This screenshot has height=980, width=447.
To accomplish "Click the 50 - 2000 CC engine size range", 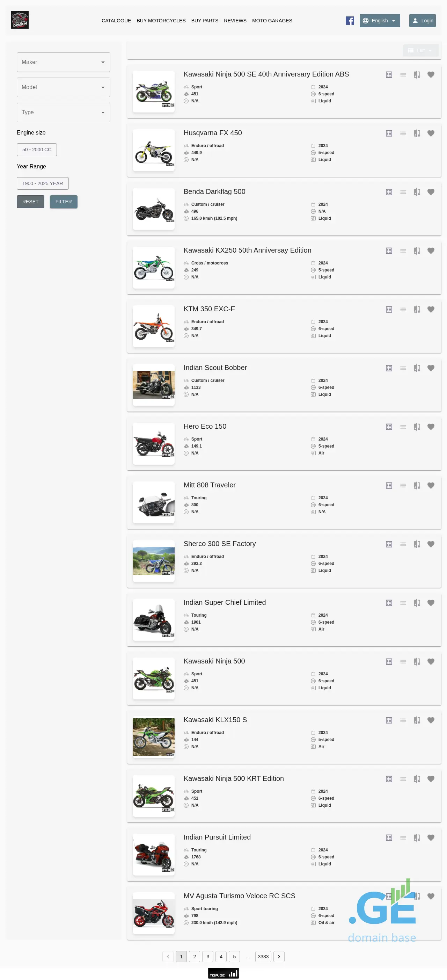I will pyautogui.click(x=37, y=150).
